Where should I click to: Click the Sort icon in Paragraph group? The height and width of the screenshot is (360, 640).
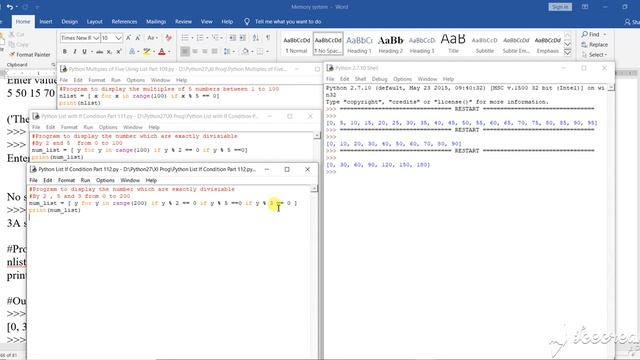pyautogui.click(x=256, y=38)
